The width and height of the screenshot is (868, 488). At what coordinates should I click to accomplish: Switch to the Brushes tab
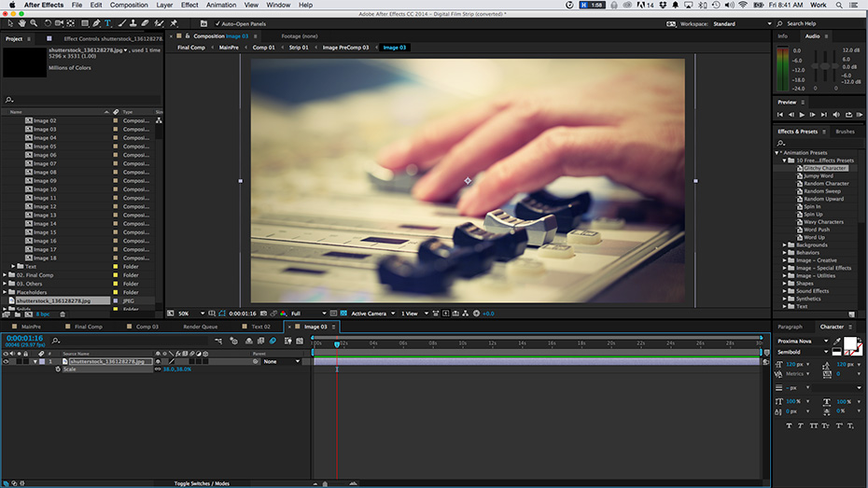click(x=845, y=132)
